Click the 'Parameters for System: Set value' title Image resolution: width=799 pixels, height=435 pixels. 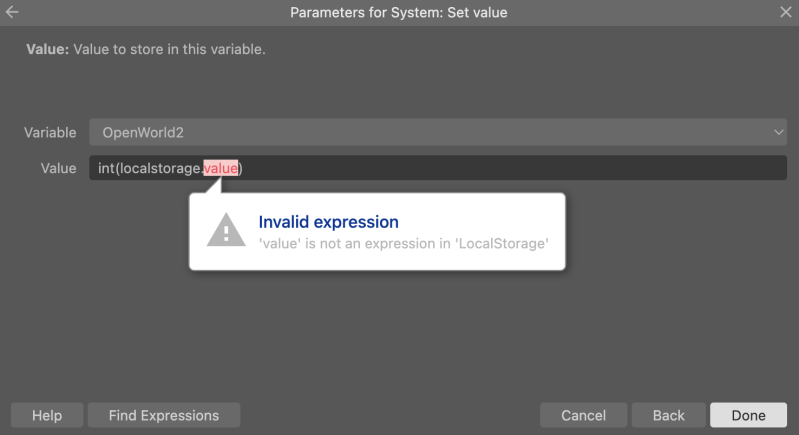pyautogui.click(x=398, y=12)
